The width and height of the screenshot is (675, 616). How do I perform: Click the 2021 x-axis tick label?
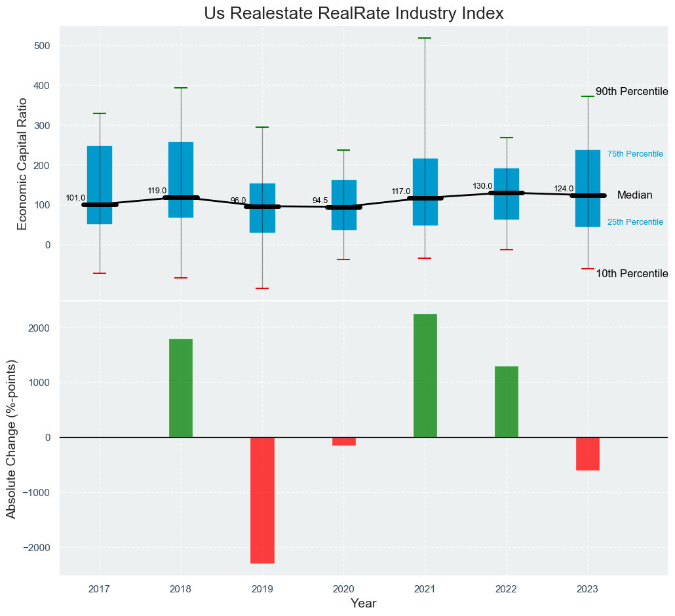coord(425,589)
